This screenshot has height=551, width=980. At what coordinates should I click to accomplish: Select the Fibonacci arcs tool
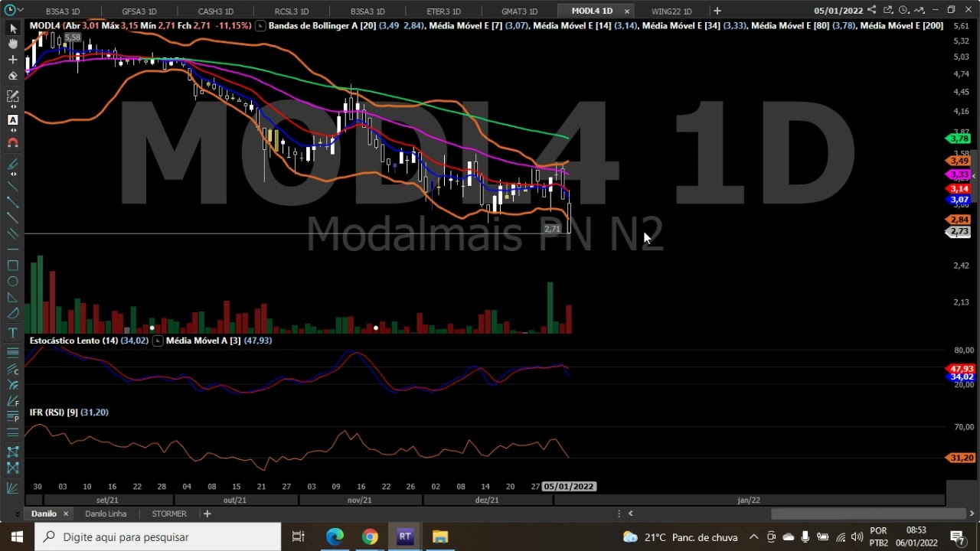(13, 385)
